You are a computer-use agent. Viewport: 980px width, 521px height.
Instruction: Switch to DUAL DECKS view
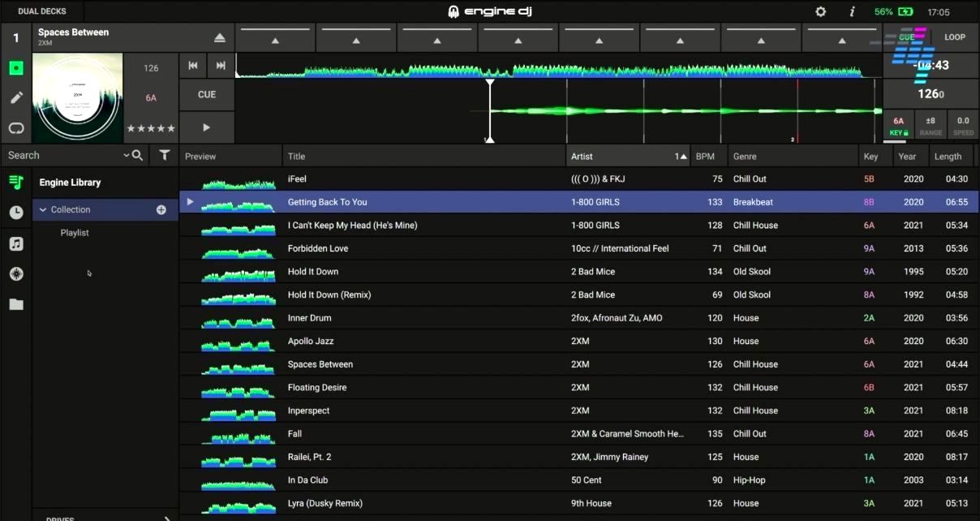click(42, 11)
